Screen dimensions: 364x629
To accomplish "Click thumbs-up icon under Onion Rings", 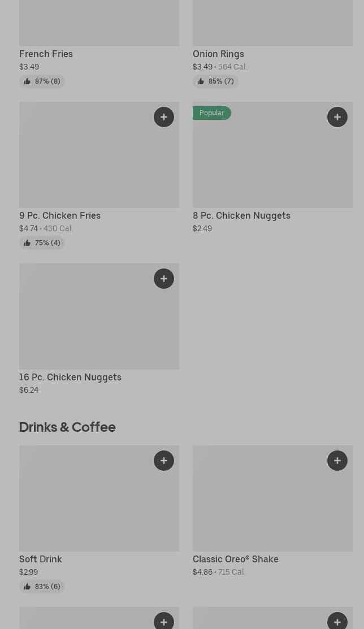I will click(x=201, y=81).
